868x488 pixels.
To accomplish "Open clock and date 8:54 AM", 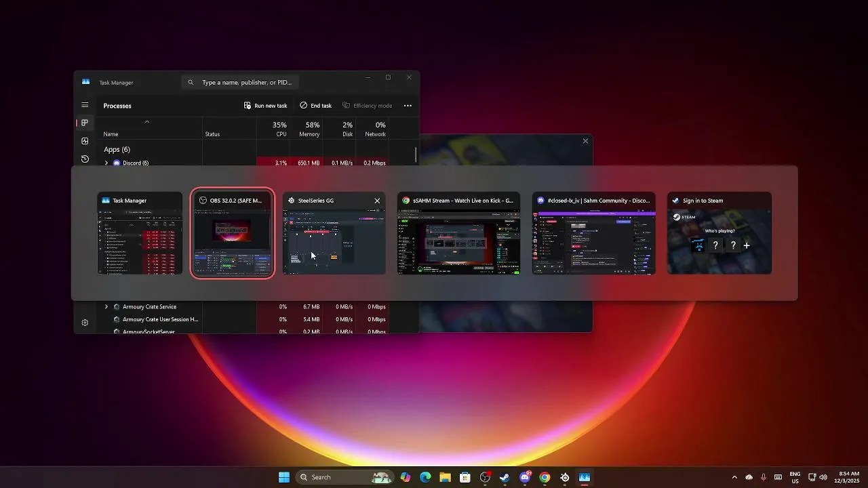I will click(x=848, y=477).
